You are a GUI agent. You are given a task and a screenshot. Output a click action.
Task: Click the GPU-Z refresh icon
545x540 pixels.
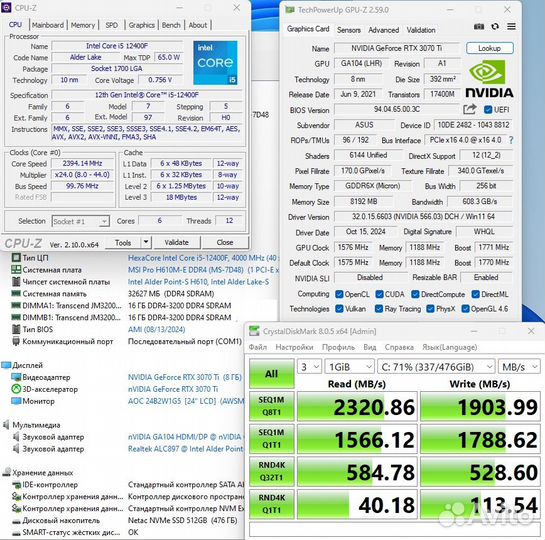(x=495, y=26)
